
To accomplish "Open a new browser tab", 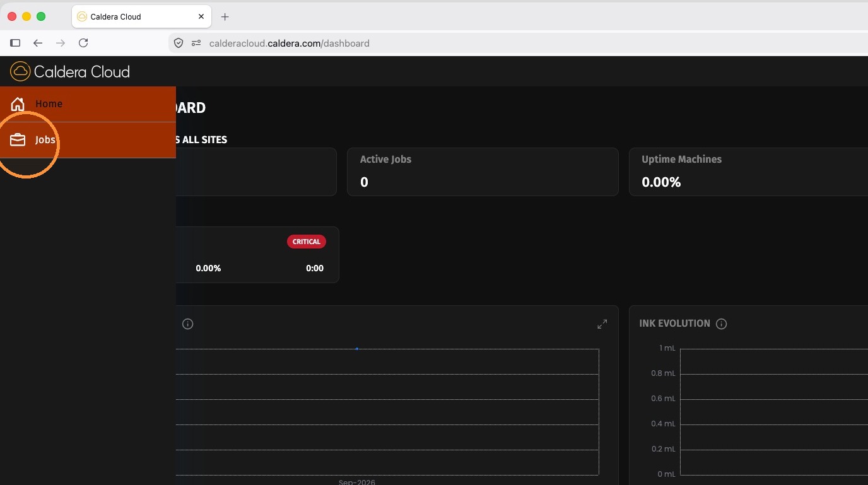I will [x=225, y=17].
